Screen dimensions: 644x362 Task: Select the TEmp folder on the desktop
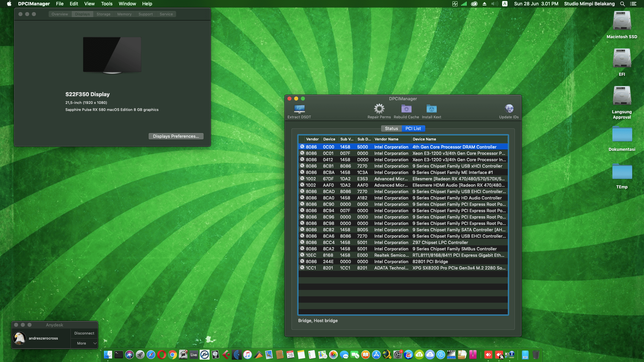point(622,172)
